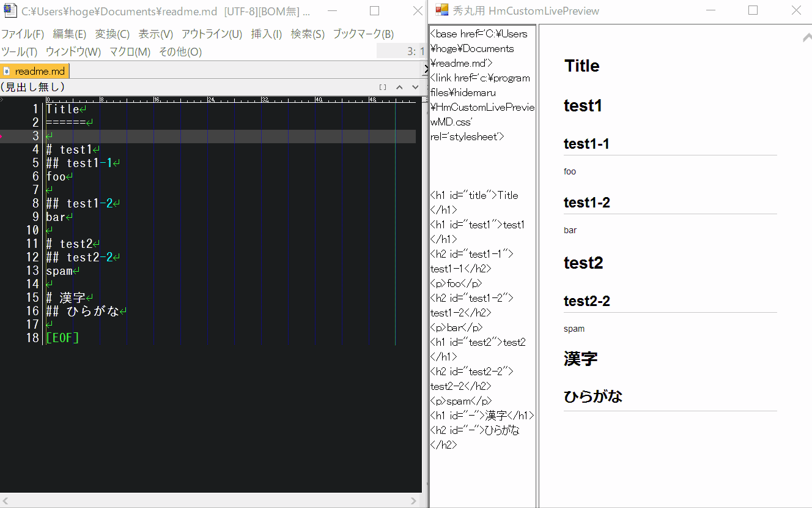Screen dimensions: 812x508
Task: Click the ====== underline on line 2
Action: [65, 123]
